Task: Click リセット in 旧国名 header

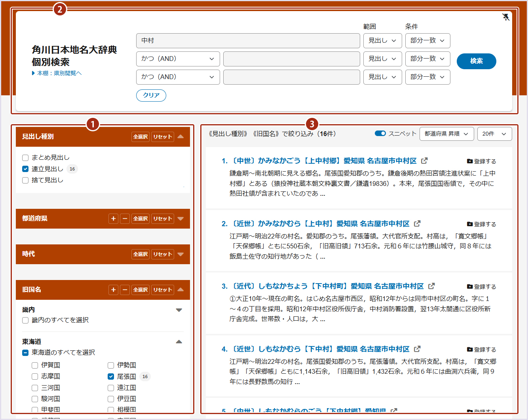Action: 163,290
